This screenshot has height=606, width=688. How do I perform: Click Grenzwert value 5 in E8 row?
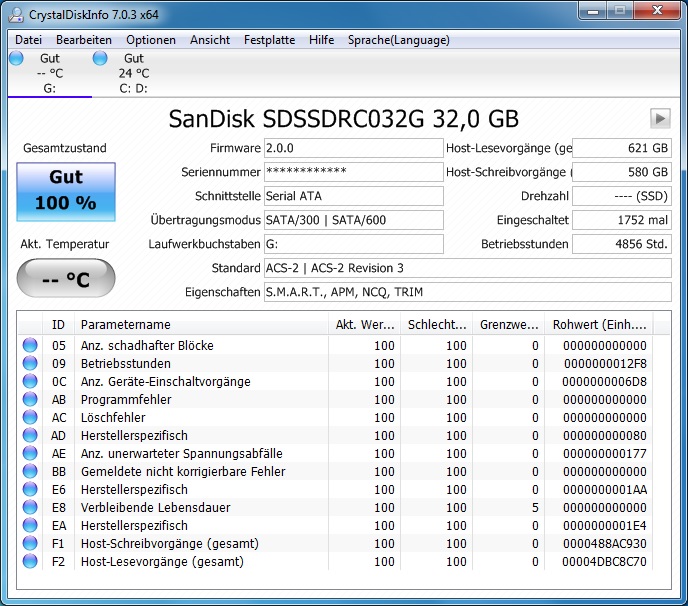535,507
